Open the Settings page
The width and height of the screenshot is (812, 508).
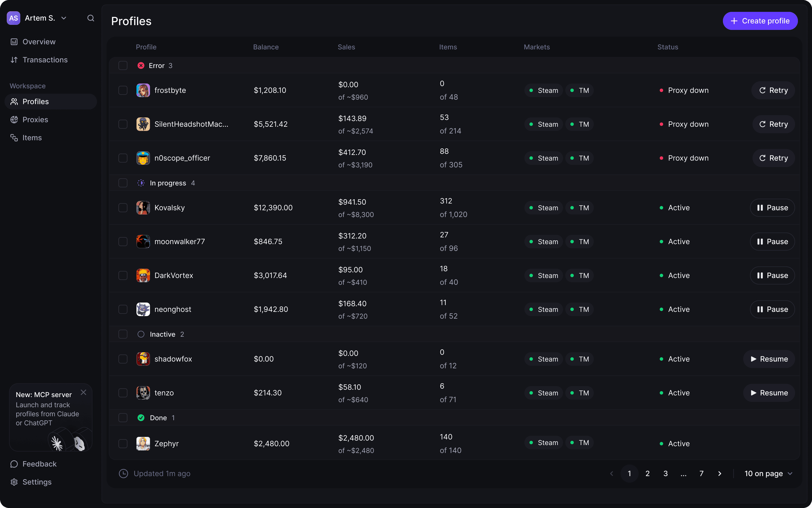click(51, 482)
